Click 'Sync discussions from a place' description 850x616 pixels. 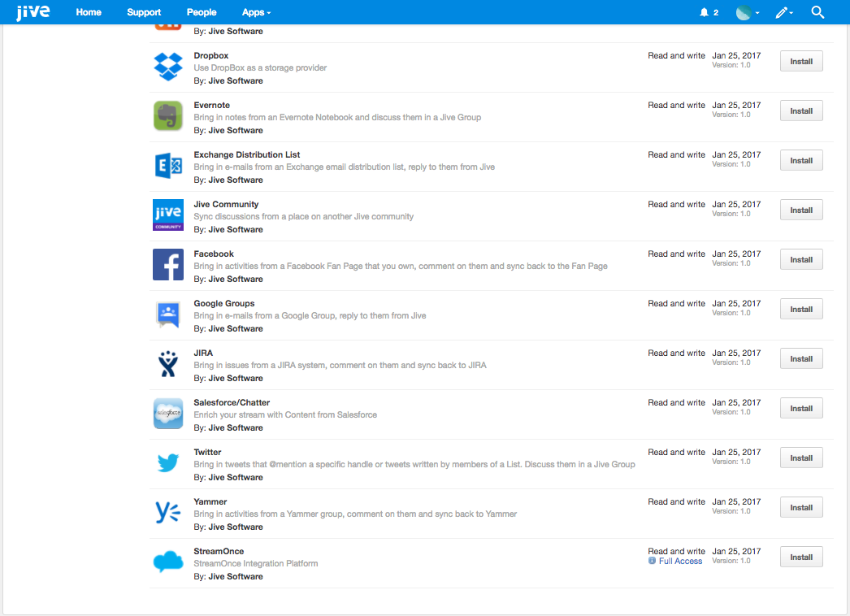point(304,216)
